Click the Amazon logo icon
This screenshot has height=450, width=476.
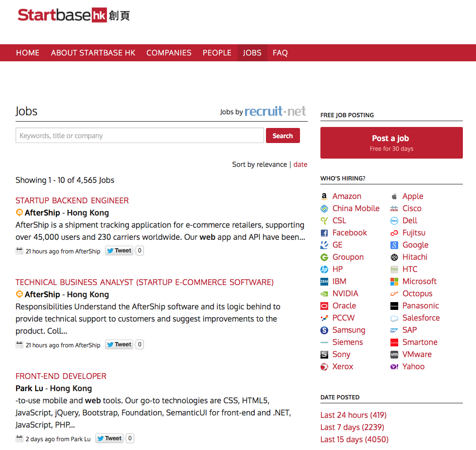[324, 197]
